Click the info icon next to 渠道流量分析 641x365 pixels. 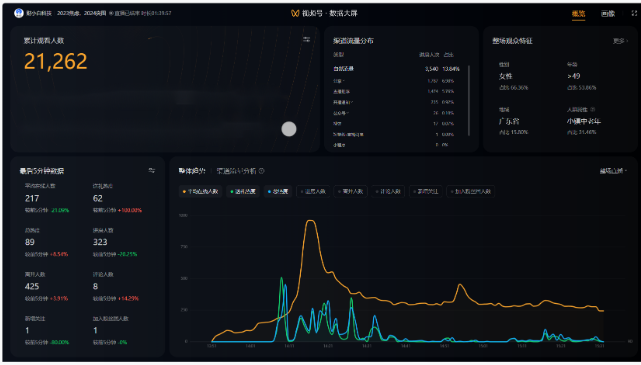262,171
